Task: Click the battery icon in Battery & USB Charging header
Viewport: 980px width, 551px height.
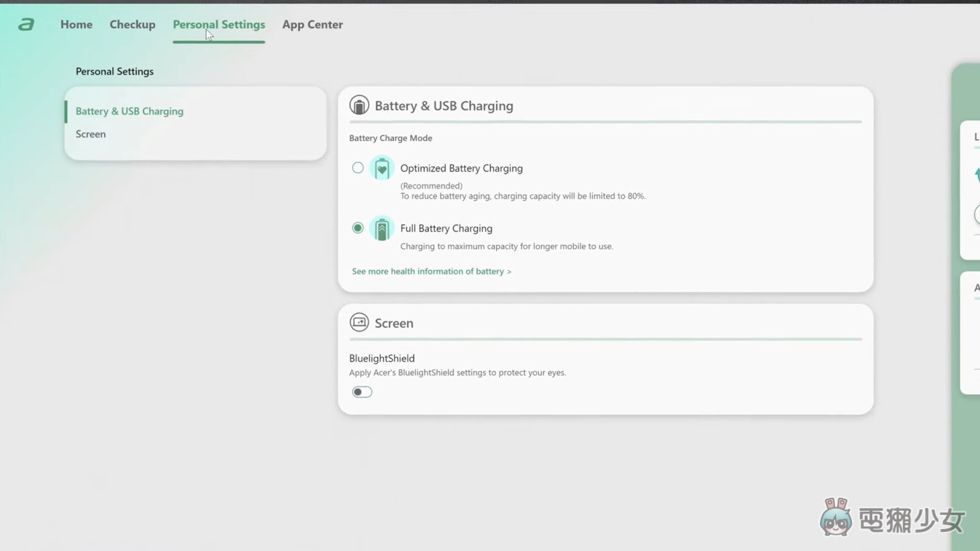Action: coord(359,105)
